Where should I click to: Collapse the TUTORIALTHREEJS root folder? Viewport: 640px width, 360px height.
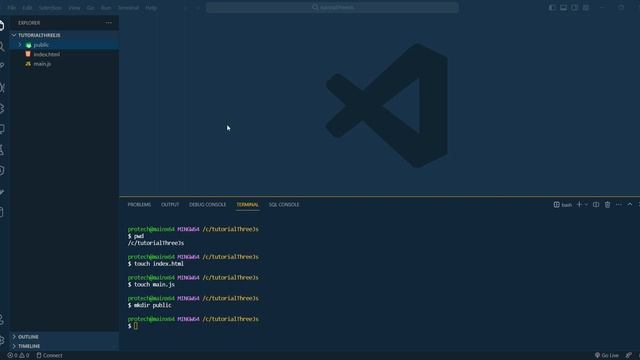(x=14, y=35)
